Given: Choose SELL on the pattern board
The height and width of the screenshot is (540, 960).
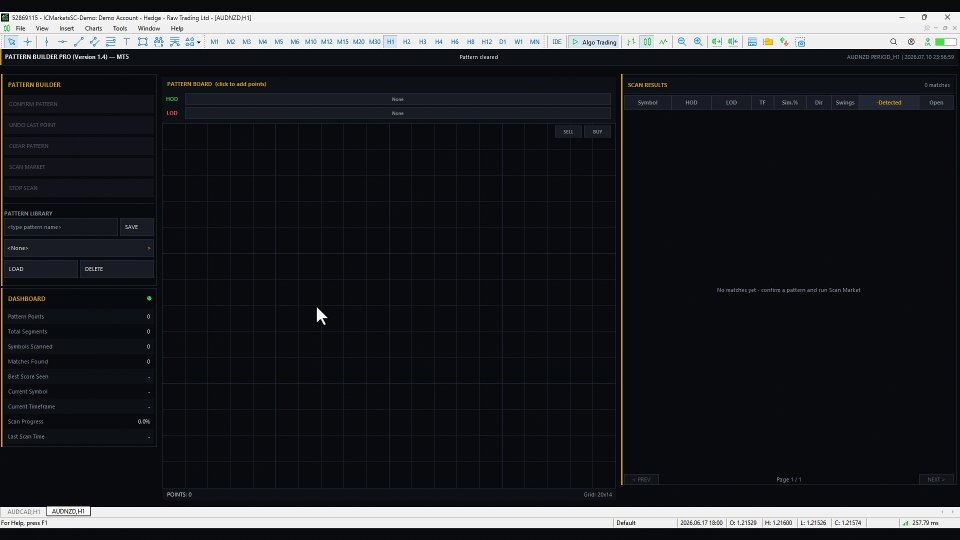Looking at the screenshot, I should pos(568,132).
